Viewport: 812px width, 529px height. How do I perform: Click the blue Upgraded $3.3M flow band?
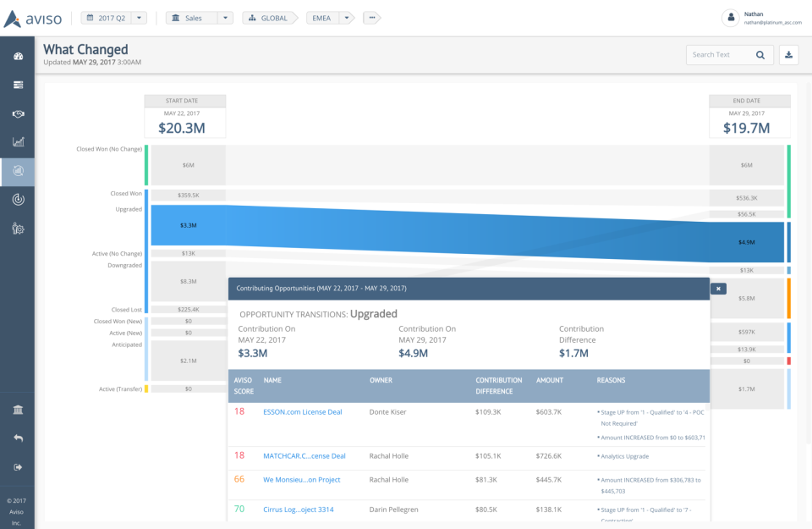[x=188, y=226]
